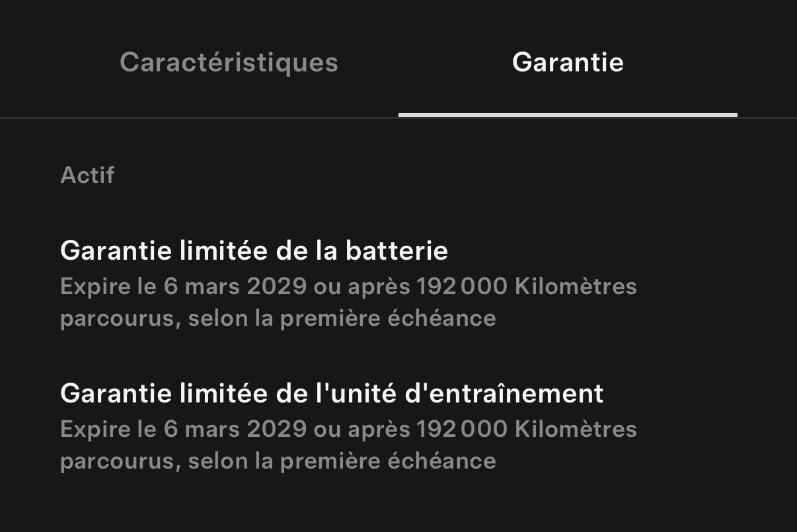Click 192 000 Kilomètres under drive unit warranty
The image size is (797, 532).
527,429
